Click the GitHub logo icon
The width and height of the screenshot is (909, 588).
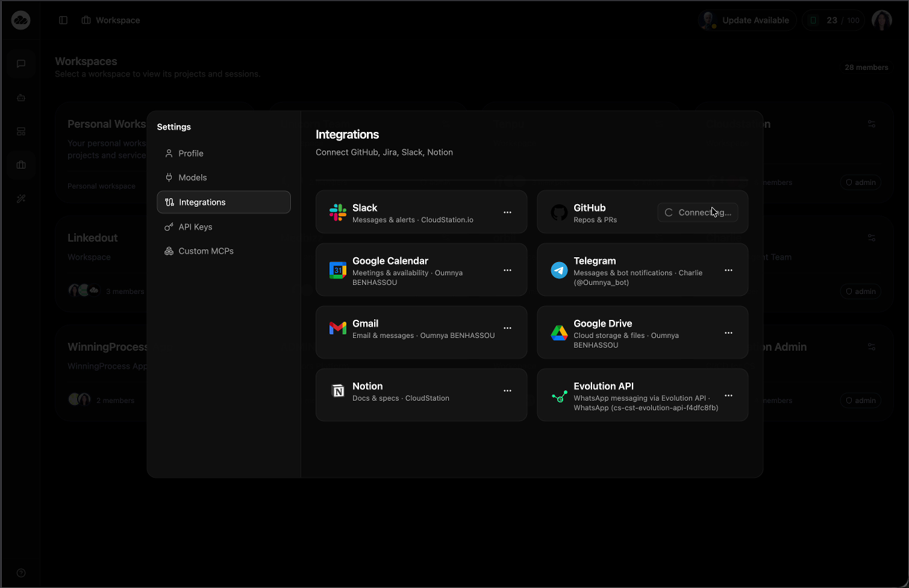(559, 213)
